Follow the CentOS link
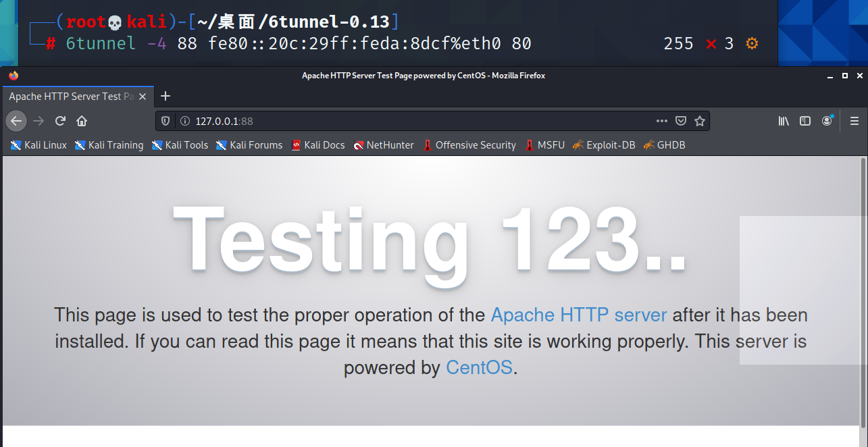This screenshot has width=868, height=447. [479, 368]
